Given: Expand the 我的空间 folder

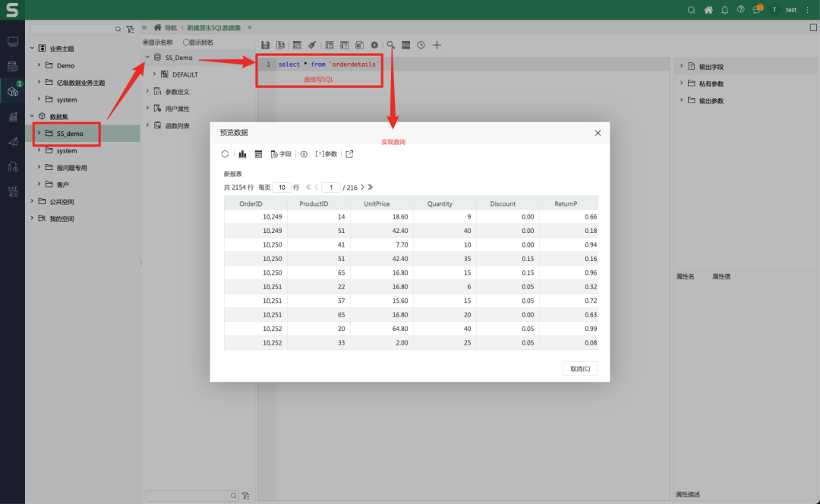Looking at the screenshot, I should (32, 218).
